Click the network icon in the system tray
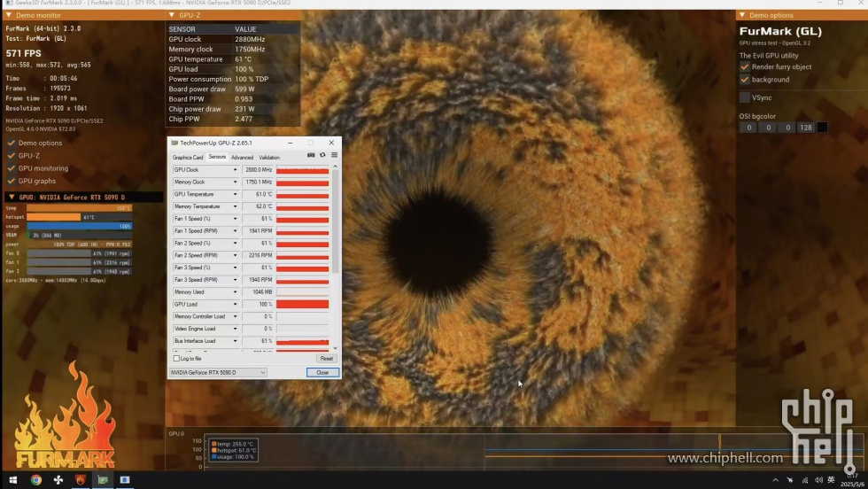This screenshot has height=489, width=868. (x=805, y=480)
